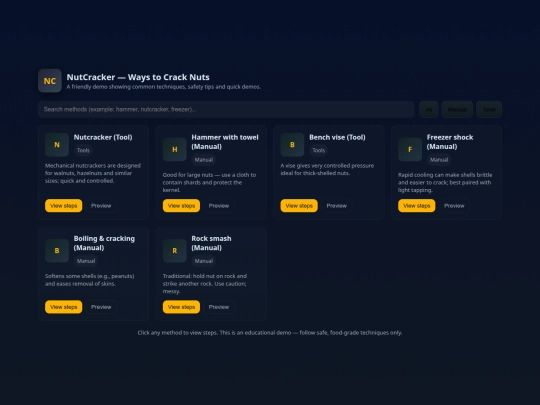This screenshot has width=540, height=405.
Task: Click the R icon for Rock smash
Action: (x=175, y=251)
